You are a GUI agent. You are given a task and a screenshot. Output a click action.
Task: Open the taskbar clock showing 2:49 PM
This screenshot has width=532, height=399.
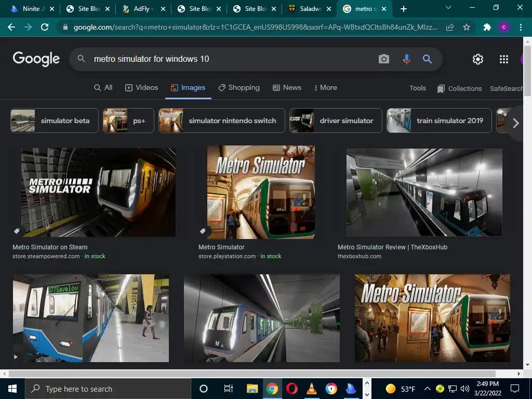pos(487,389)
